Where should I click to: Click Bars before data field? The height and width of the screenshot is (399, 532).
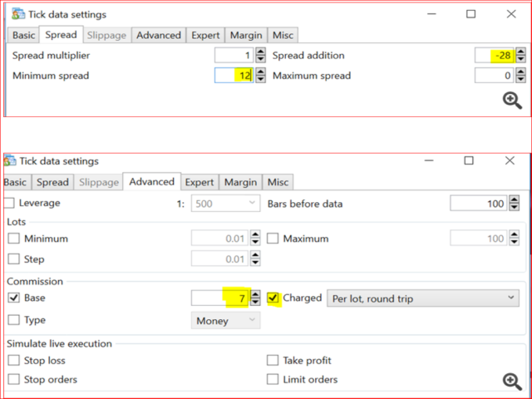(x=479, y=203)
